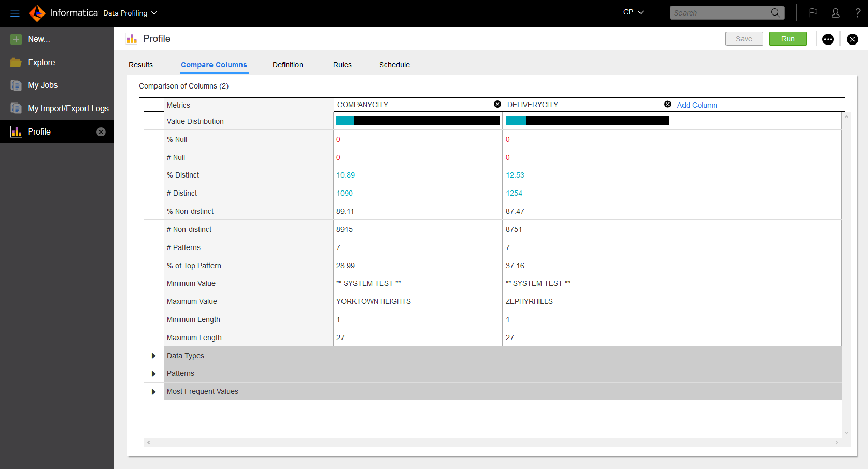Click the vertical scrollbar down arrow
This screenshot has width=868, height=469.
click(847, 433)
